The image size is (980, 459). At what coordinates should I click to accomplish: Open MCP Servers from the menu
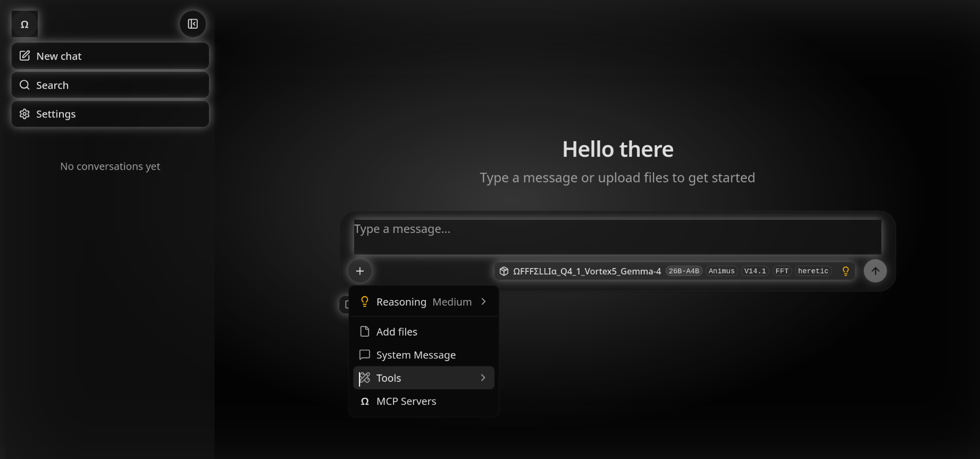tap(424, 401)
